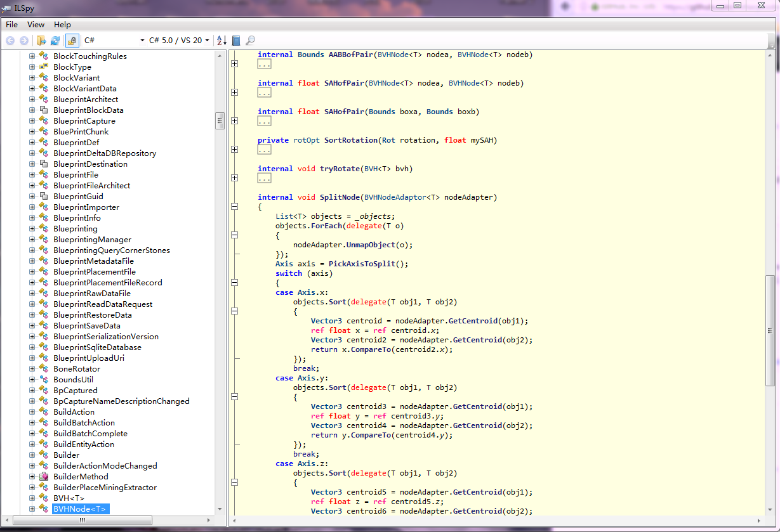Screen dimensions: 780x532
Task: Click the type icon beside BlueprintBlockData
Action: pos(44,110)
